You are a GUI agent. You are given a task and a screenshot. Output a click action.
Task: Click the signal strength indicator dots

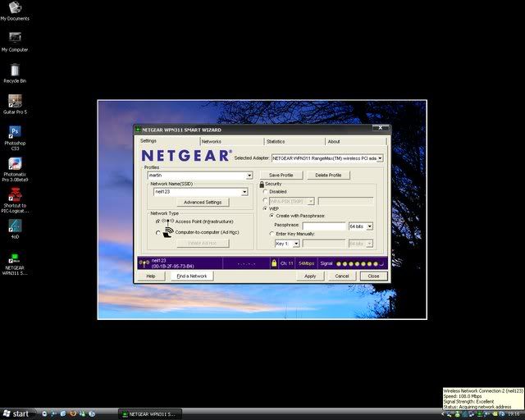359,263
